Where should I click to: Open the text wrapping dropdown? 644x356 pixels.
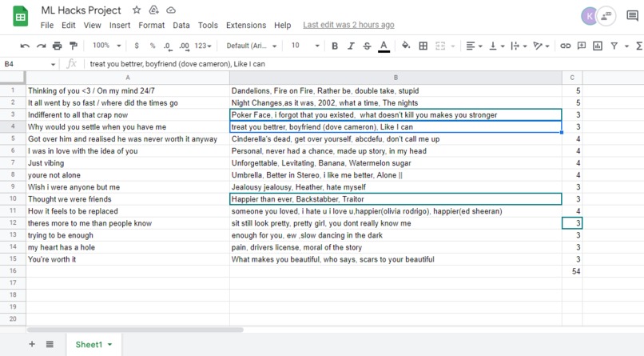(x=519, y=46)
